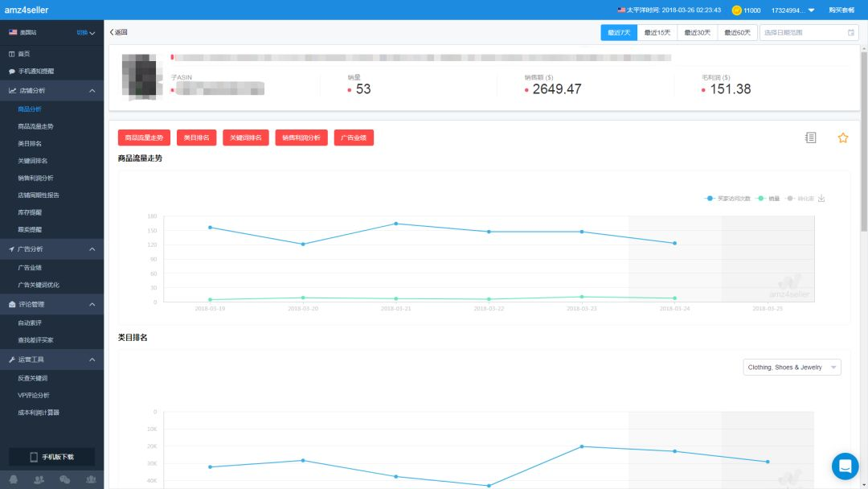The height and width of the screenshot is (489, 868).
Task: Toggle 买家访问次数 series in chart legend
Action: click(727, 198)
